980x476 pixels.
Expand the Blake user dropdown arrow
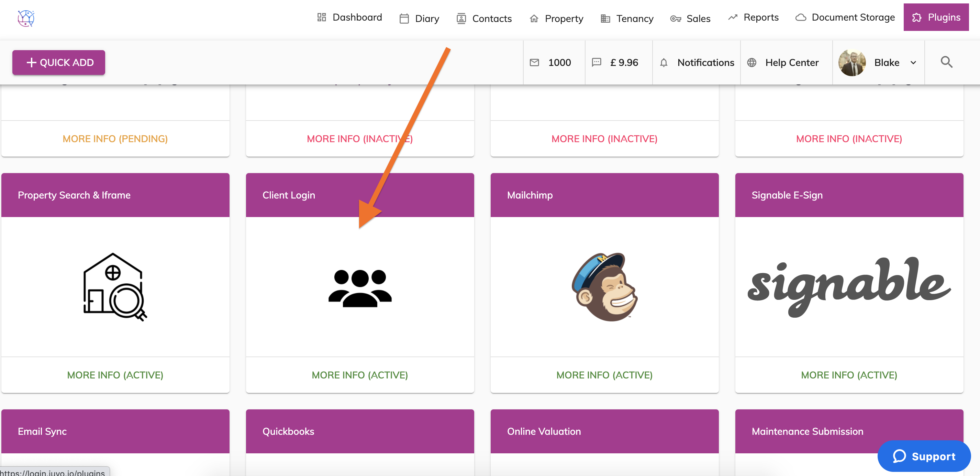(x=913, y=63)
